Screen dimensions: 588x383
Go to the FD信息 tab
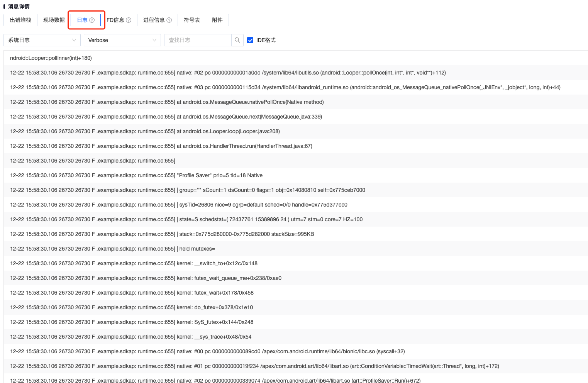click(115, 20)
